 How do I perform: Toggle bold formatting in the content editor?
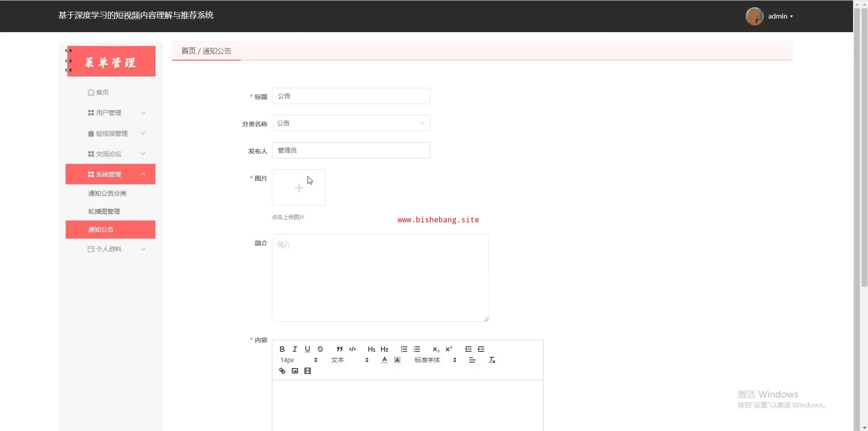pyautogui.click(x=282, y=349)
